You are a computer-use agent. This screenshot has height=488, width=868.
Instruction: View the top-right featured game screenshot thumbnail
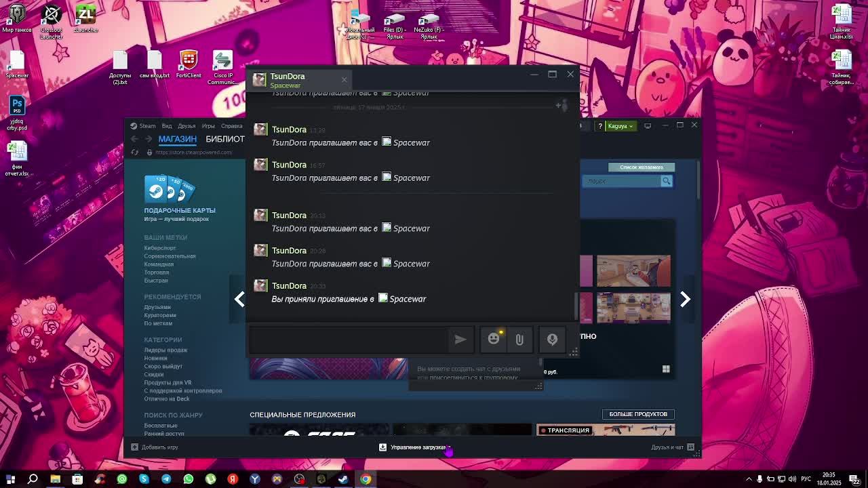click(x=633, y=271)
